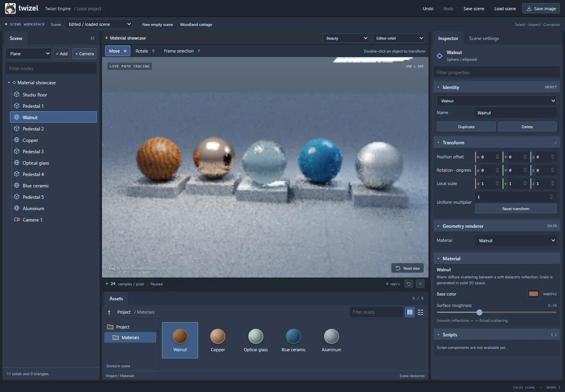The height and width of the screenshot is (392, 565).
Task: Click the cube icon beside Studio floor
Action: click(x=17, y=94)
